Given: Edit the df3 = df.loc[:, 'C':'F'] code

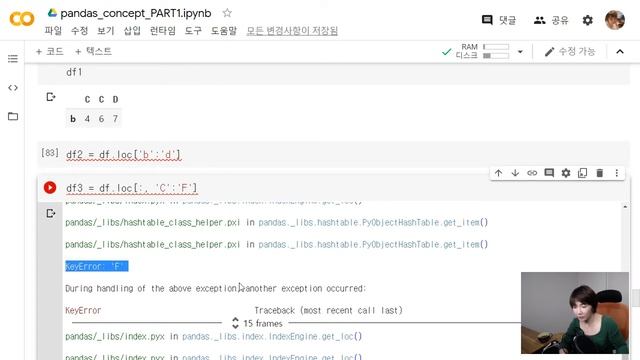Looking at the screenshot, I should pyautogui.click(x=131, y=188).
